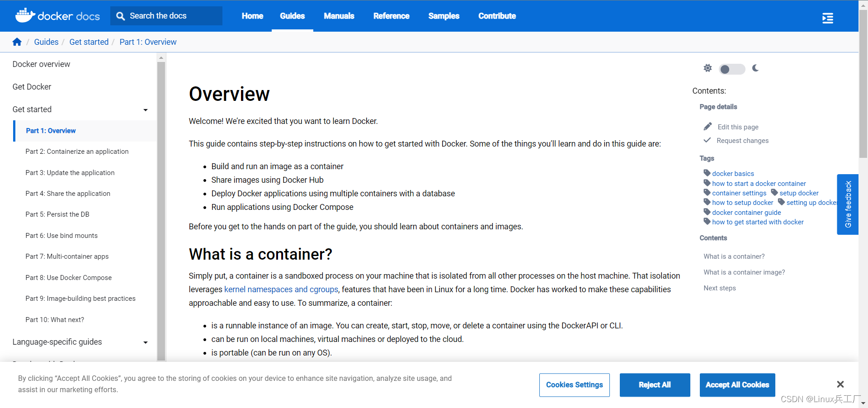This screenshot has width=868, height=408.
Task: Open the how to setup docker tag
Action: [743, 203]
